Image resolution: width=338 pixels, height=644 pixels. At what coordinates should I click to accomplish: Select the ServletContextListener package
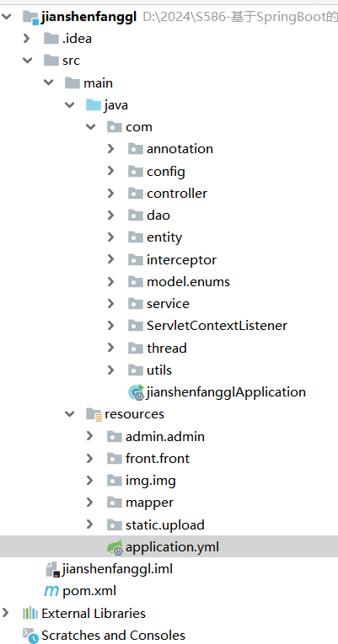tap(217, 325)
